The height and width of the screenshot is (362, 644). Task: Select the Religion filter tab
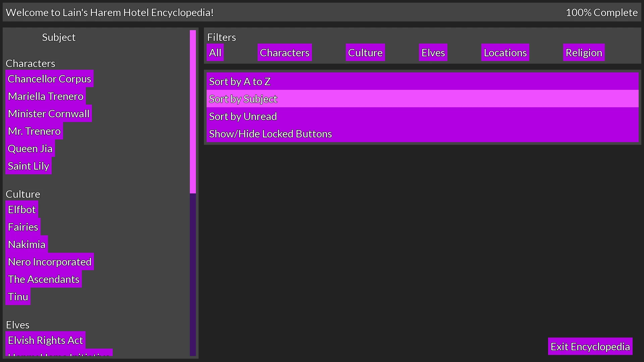pyautogui.click(x=584, y=53)
